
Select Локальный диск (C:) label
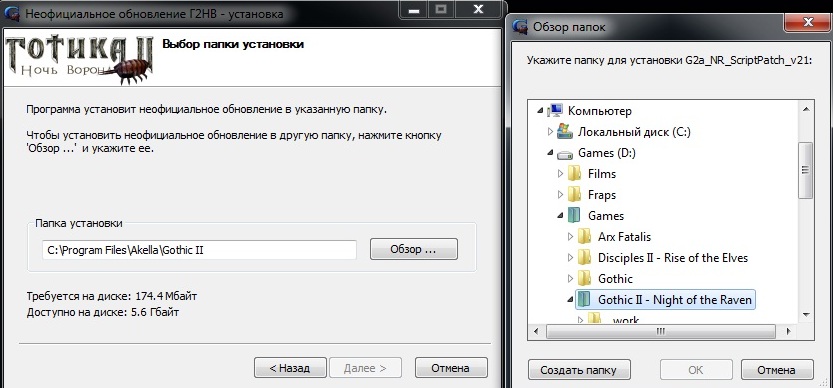coord(634,132)
